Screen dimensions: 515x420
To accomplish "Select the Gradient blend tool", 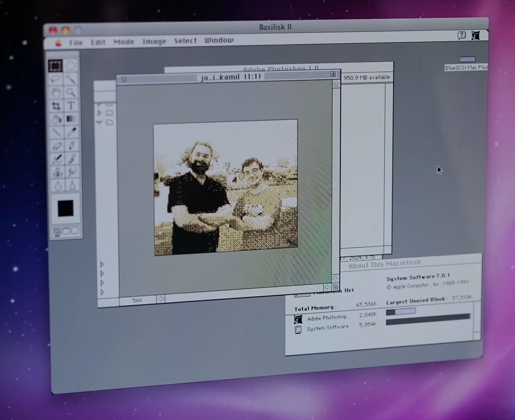I will 71,119.
